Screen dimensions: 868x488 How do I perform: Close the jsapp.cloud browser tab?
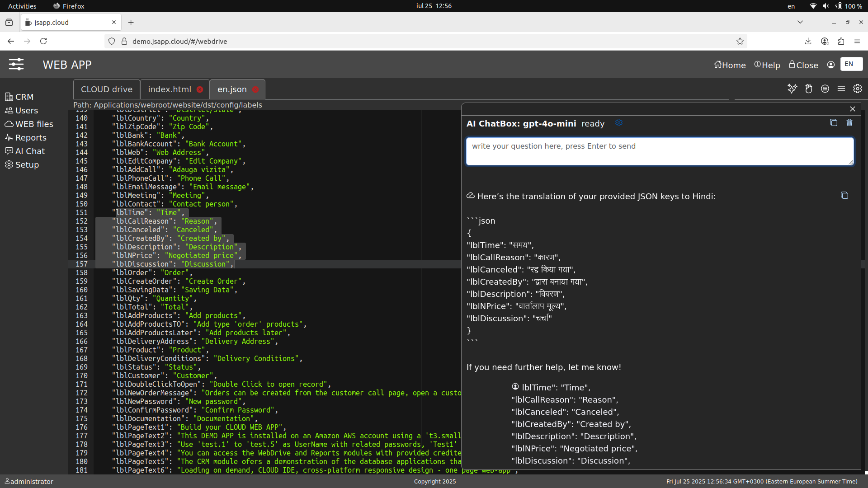(x=114, y=22)
